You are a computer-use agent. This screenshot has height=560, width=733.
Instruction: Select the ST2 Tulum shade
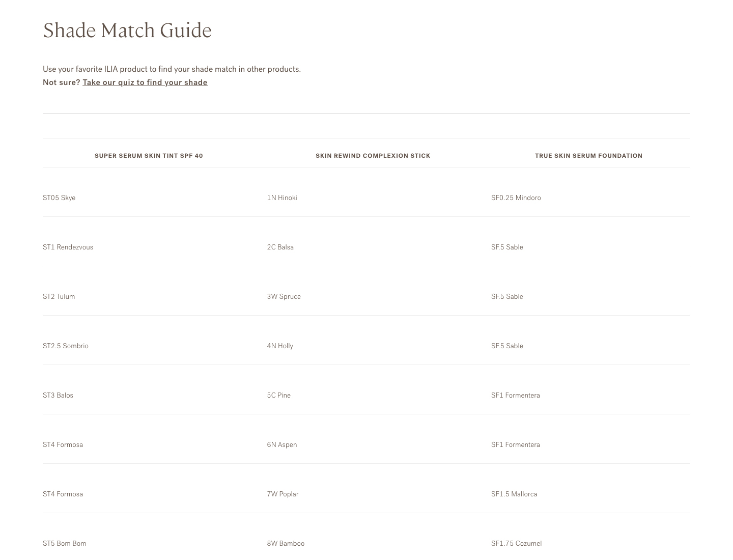tap(59, 297)
